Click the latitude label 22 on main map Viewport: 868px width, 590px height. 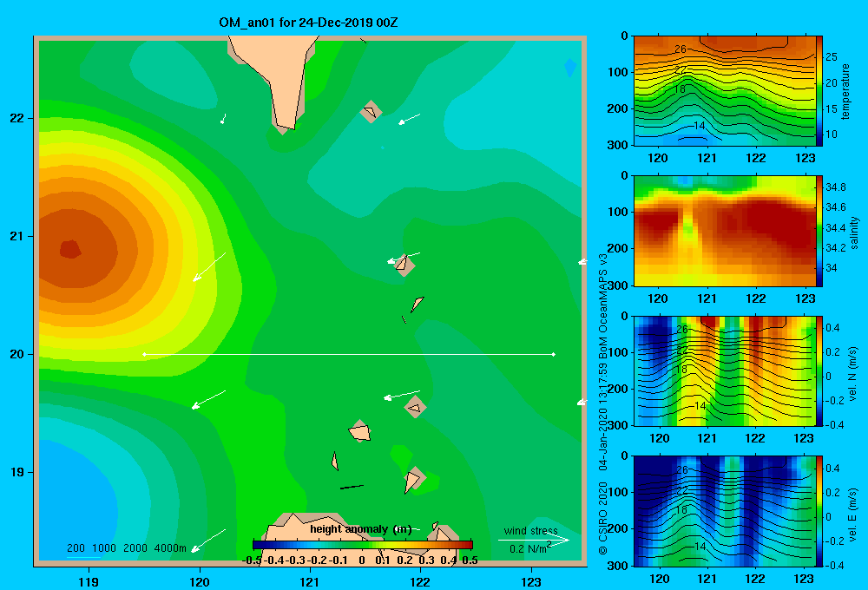coord(17,119)
